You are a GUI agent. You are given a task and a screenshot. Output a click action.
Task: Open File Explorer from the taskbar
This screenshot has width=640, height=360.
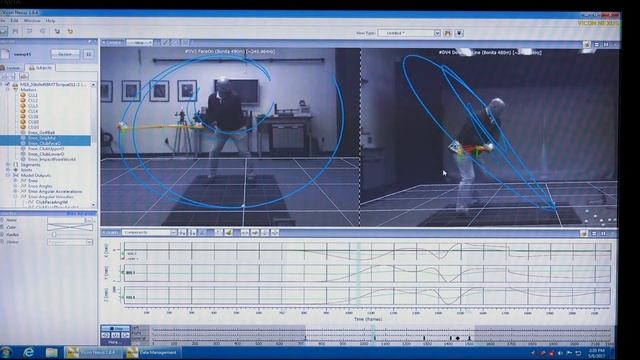(x=51, y=352)
